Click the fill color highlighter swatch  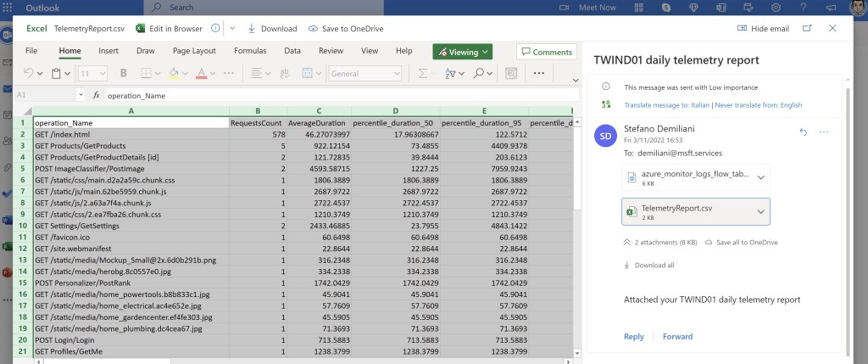point(174,74)
